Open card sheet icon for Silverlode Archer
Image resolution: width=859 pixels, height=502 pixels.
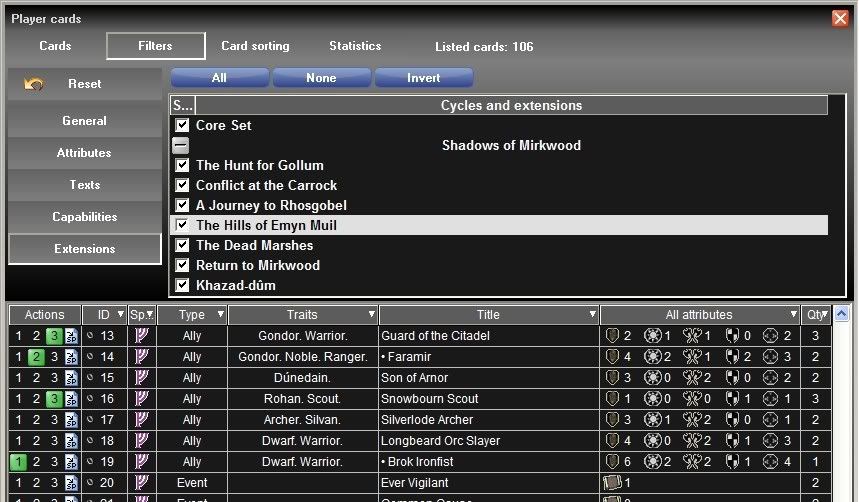(71, 420)
